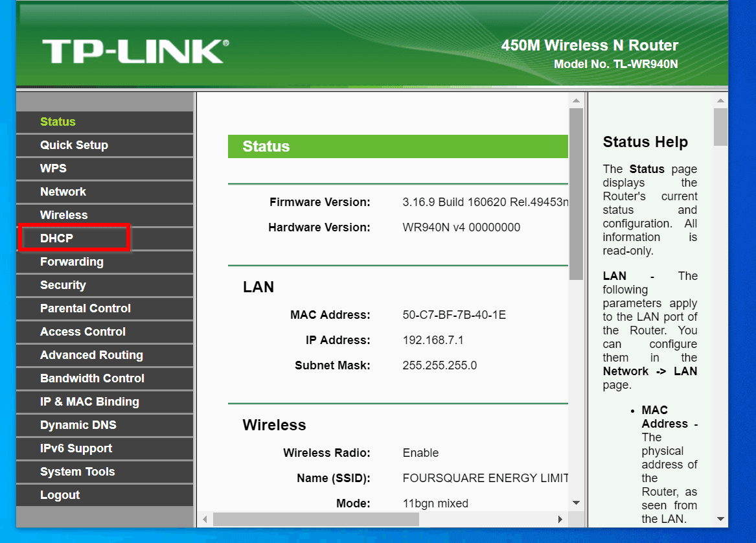Open the Access Control page
This screenshot has height=543, width=756.
point(83,332)
